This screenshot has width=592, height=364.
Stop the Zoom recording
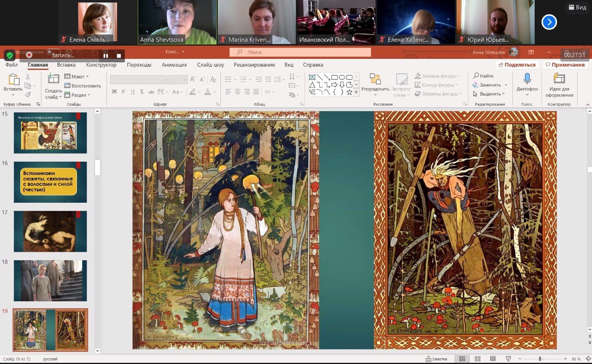pos(119,56)
